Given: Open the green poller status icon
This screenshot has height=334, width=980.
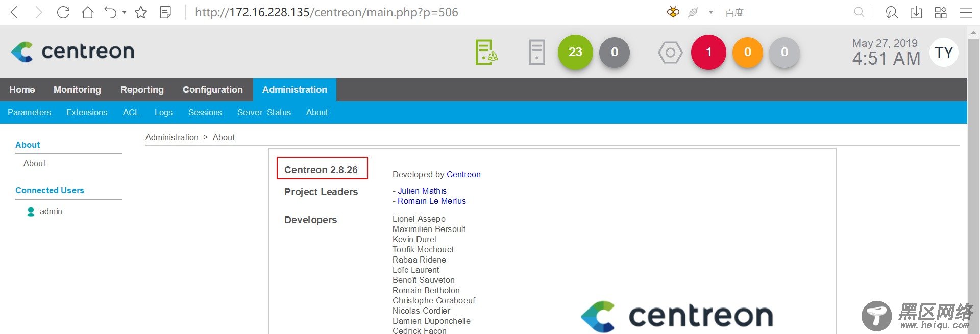Looking at the screenshot, I should click(x=486, y=52).
